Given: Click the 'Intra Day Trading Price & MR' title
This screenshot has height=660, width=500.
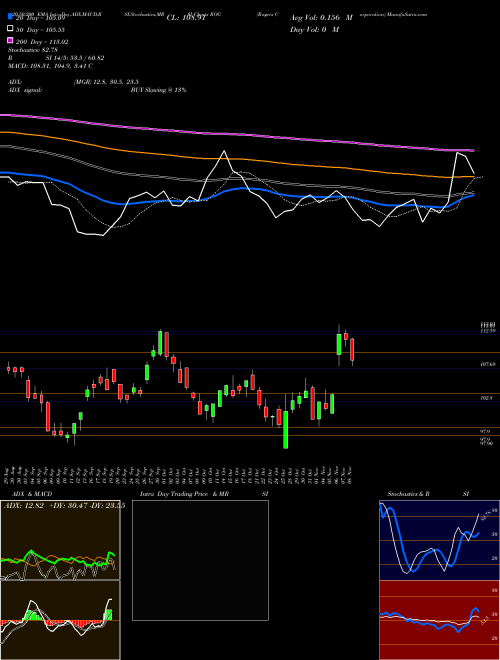Looking at the screenshot, I should 184,494.
